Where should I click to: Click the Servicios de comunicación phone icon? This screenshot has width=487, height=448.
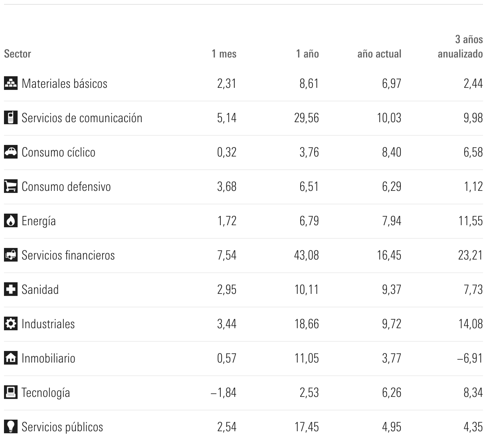11,118
